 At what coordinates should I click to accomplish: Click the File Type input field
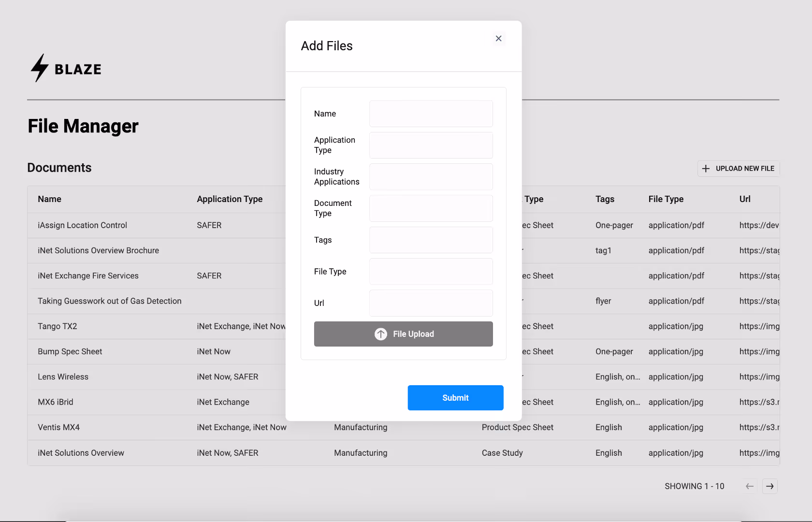point(431,271)
